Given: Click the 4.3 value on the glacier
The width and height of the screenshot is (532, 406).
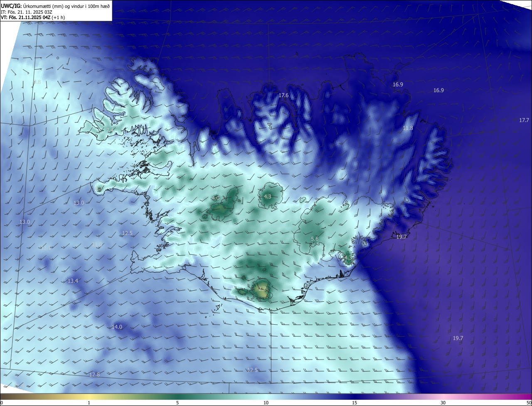Looking at the screenshot, I should pos(267,197).
